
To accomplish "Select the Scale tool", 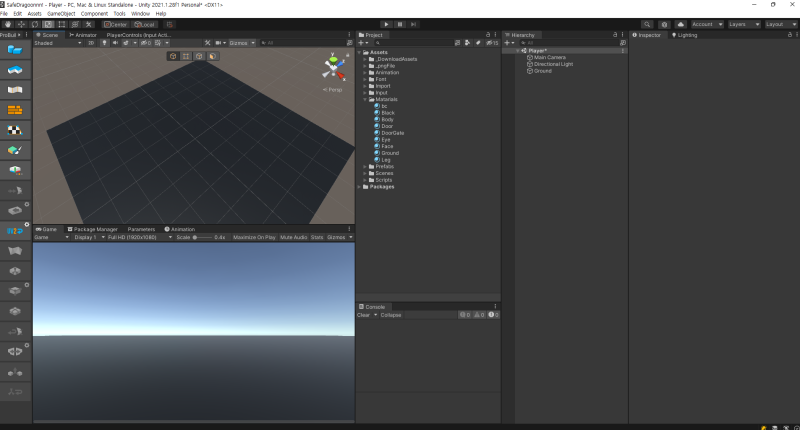I will click(x=48, y=24).
